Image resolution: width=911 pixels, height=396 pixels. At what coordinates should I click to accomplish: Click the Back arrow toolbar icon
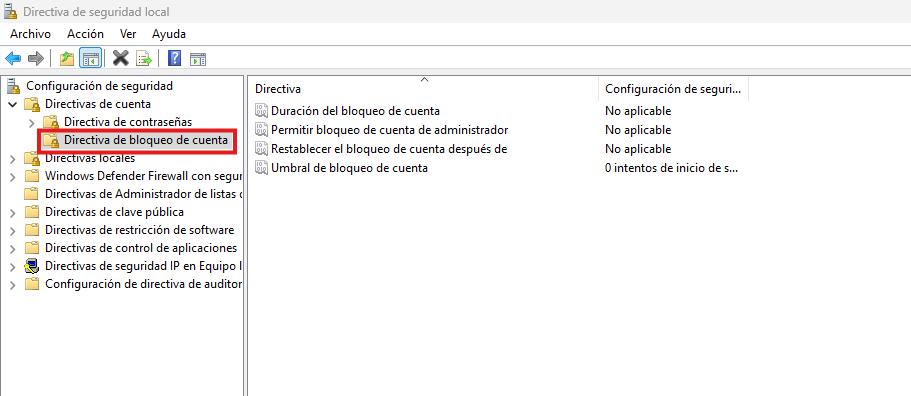click(x=13, y=58)
